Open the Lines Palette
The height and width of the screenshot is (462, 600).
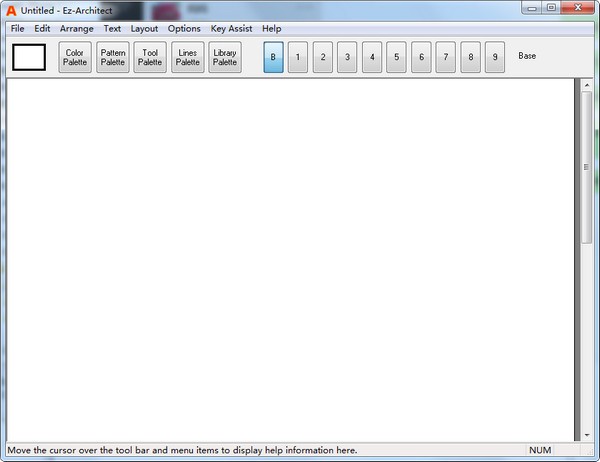coord(187,57)
